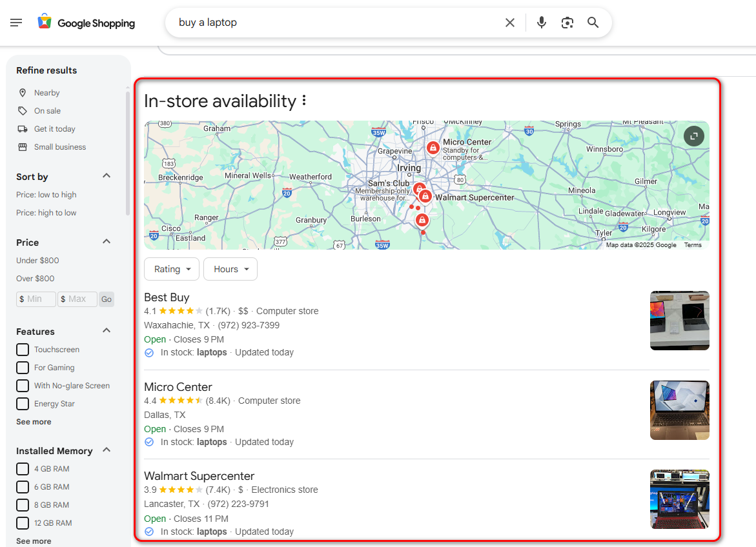Collapse the Price section
The height and width of the screenshot is (547, 756).
[x=107, y=241]
